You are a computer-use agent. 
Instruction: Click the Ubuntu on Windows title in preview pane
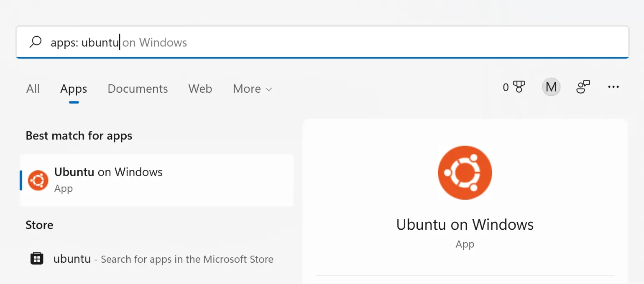pos(465,224)
